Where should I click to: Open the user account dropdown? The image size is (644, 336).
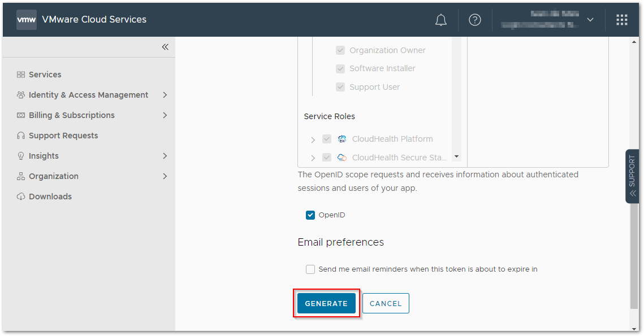tap(590, 19)
